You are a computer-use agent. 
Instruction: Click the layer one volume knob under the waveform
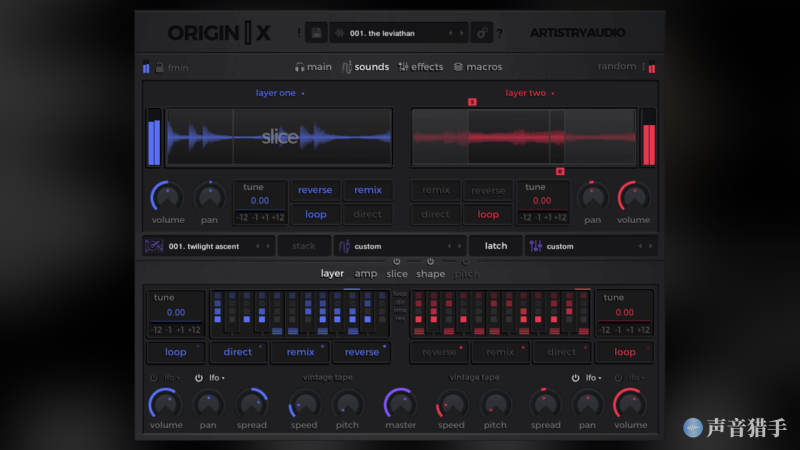[167, 197]
